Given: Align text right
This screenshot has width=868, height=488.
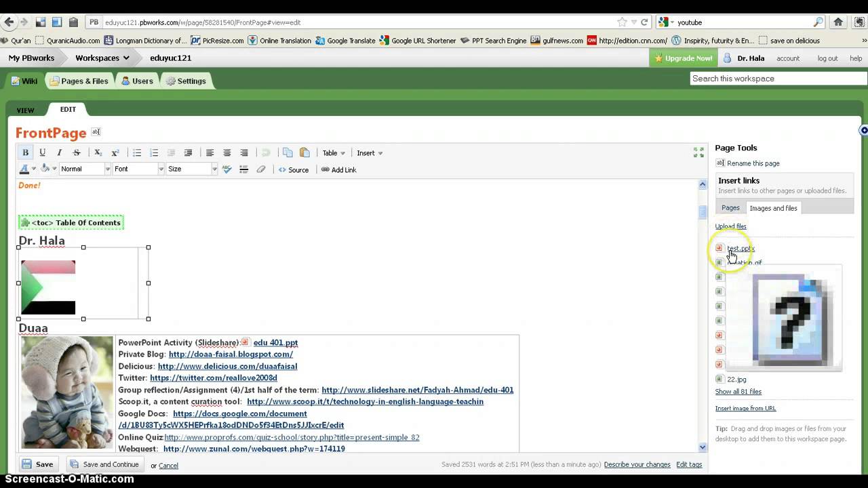Looking at the screenshot, I should pyautogui.click(x=244, y=152).
